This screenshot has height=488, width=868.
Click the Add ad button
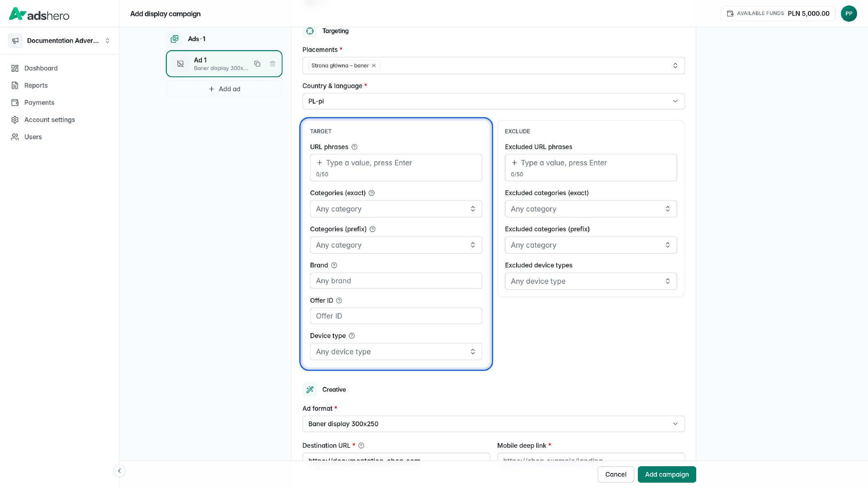click(224, 89)
